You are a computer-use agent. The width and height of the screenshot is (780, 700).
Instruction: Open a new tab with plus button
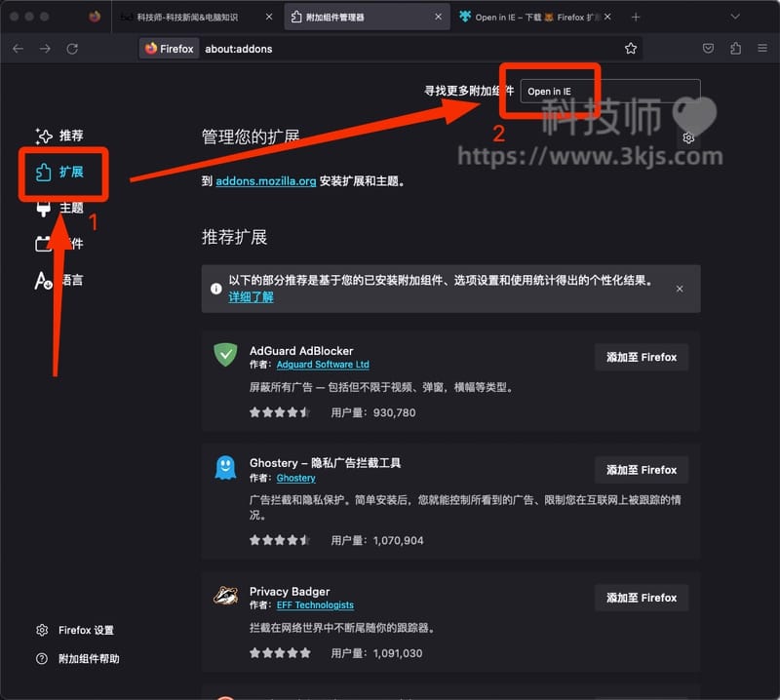636,18
